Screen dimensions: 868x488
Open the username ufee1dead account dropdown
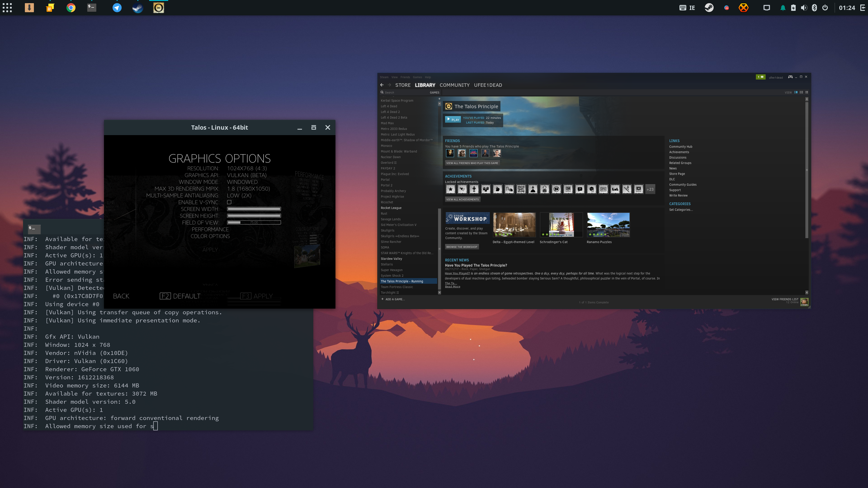(x=776, y=77)
